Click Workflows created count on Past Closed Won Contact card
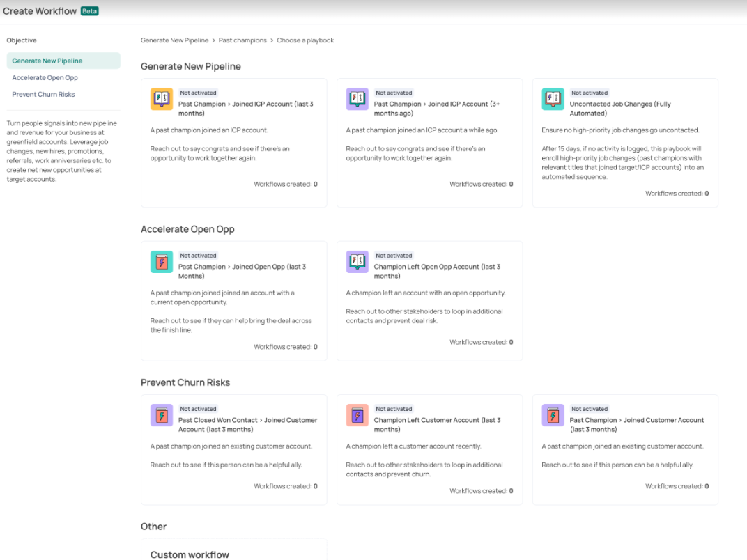 286,486
